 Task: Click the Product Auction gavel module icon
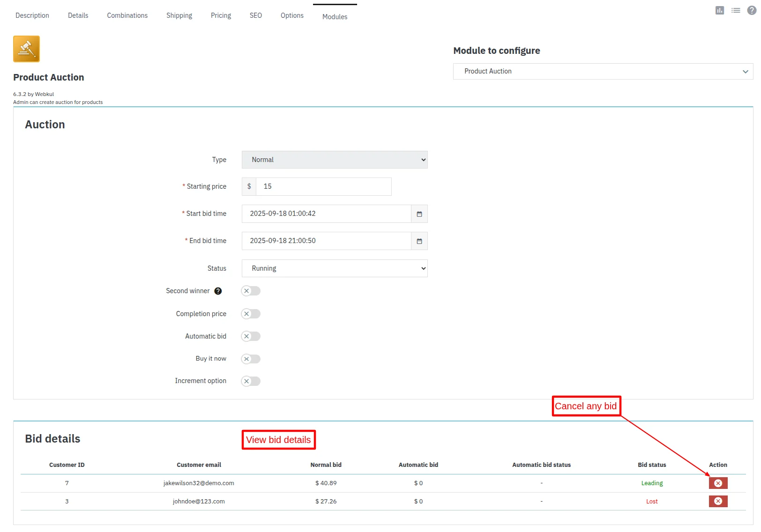point(26,48)
